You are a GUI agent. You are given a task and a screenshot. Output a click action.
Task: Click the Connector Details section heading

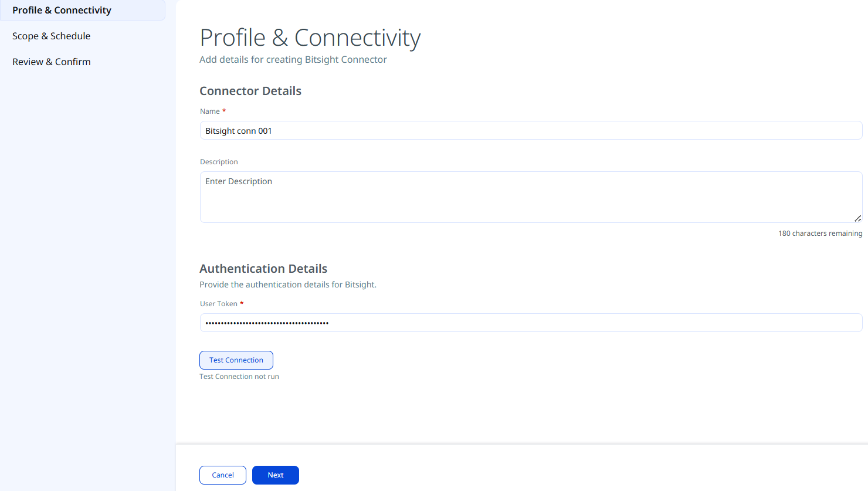250,91
